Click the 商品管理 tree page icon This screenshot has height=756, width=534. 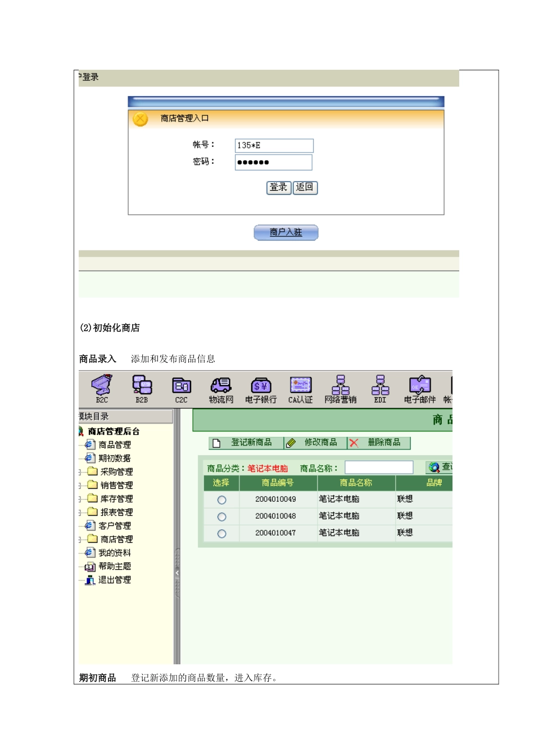coord(90,444)
